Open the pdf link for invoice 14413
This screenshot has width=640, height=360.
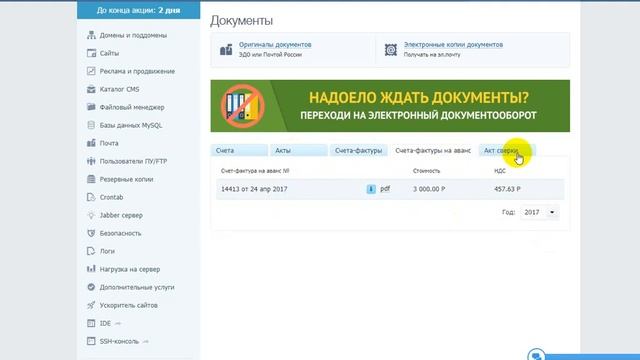tap(385, 189)
